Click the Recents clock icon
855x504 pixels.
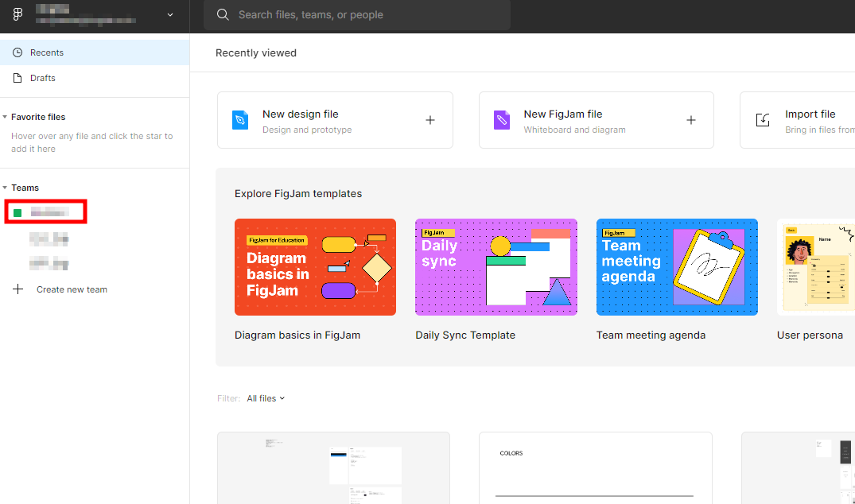[x=17, y=52]
